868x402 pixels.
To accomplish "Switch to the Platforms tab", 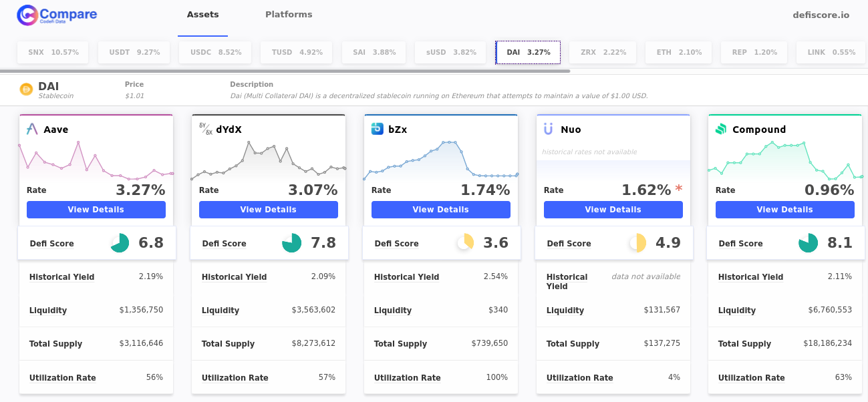I will coord(289,14).
